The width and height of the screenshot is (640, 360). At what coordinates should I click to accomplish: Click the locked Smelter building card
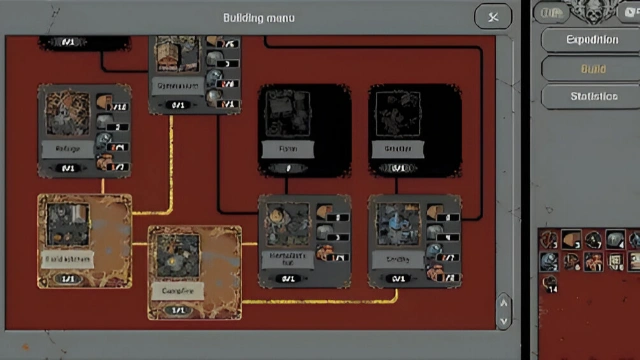(415, 131)
